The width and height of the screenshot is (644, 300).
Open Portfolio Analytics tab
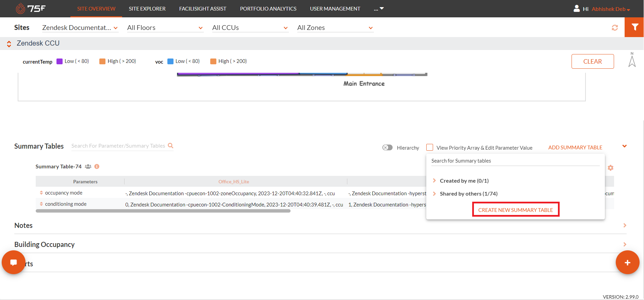[268, 9]
